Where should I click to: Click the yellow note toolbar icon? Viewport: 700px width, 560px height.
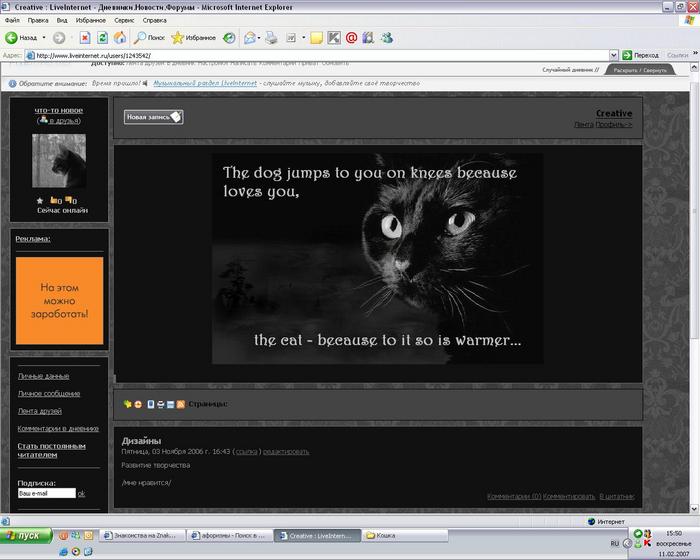(316, 38)
